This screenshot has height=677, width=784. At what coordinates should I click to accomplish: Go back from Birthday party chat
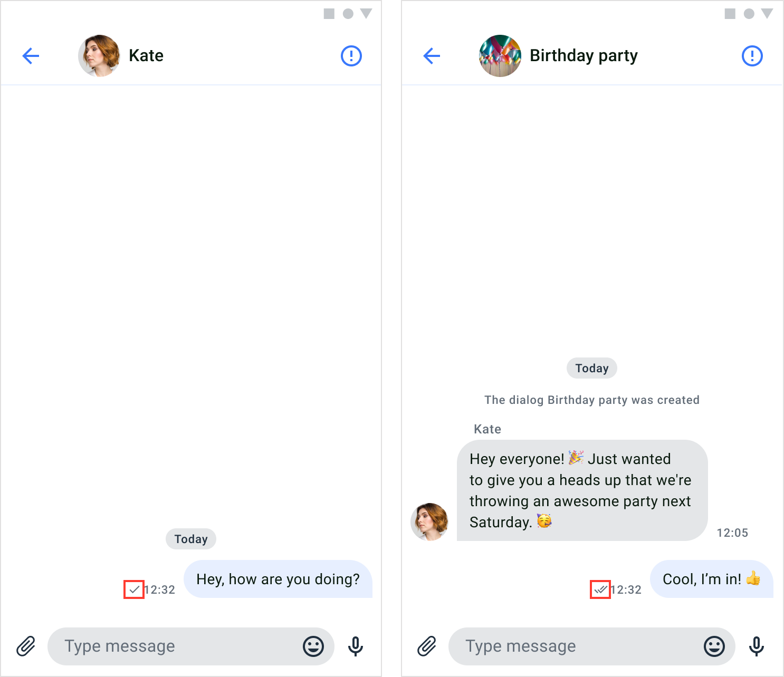tap(432, 56)
